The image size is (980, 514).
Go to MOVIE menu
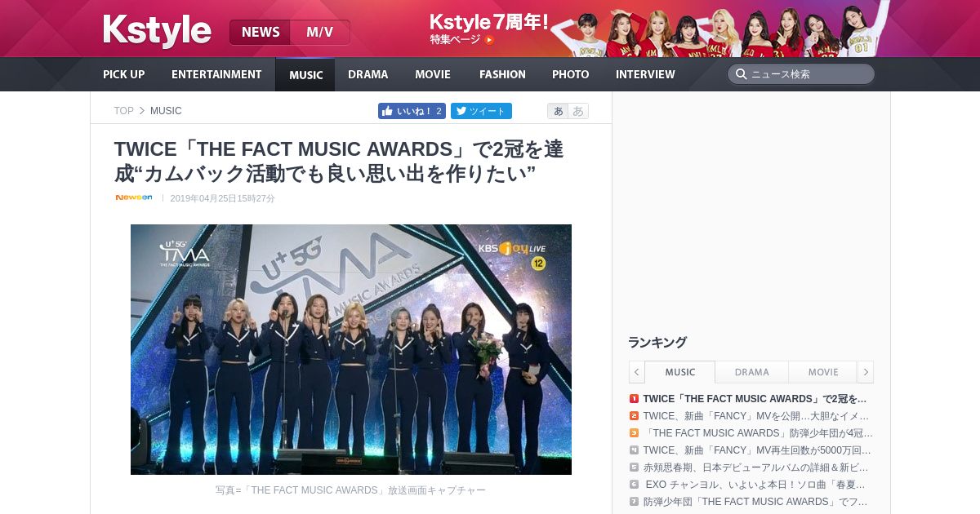[x=433, y=74]
